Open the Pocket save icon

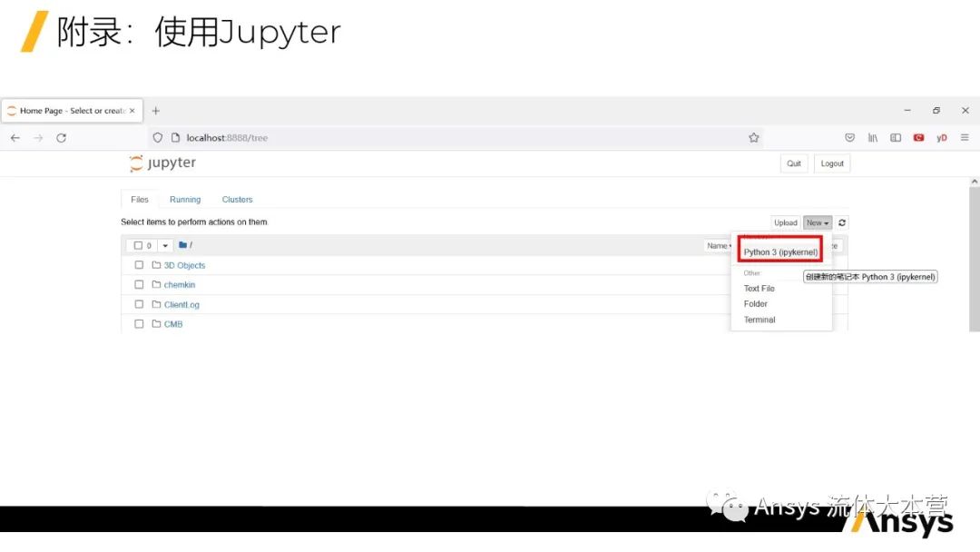point(849,137)
